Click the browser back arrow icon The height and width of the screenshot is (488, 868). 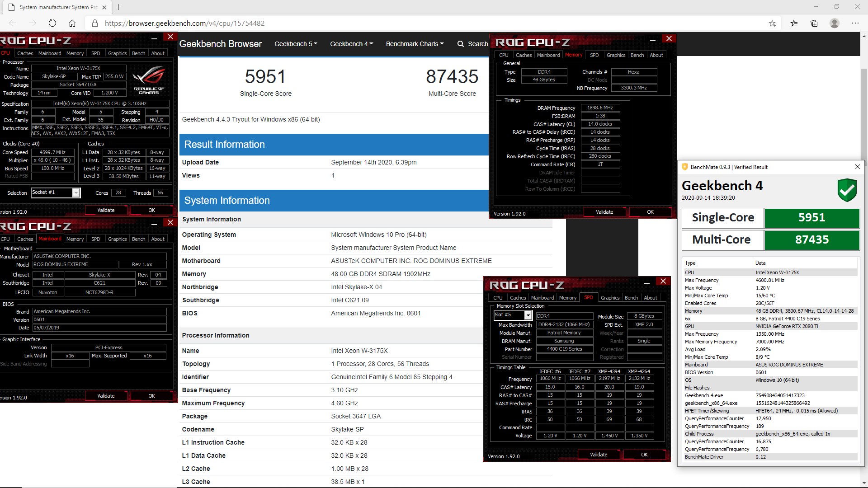coord(13,23)
